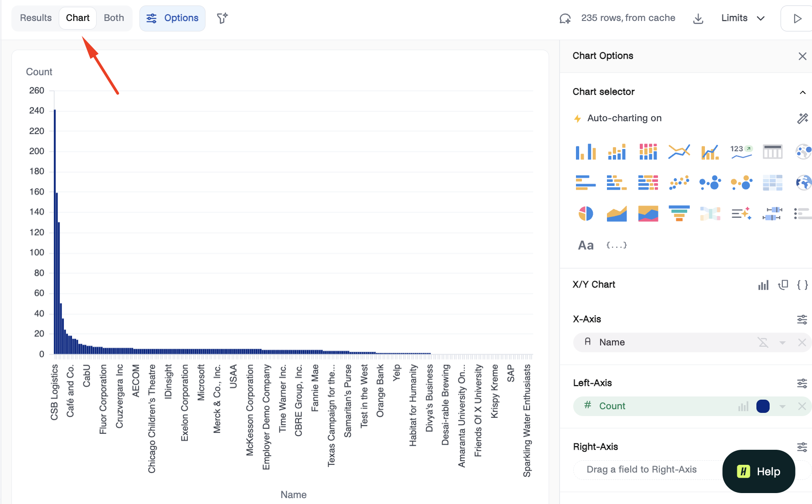
Task: Open X-Axis settings sliders
Action: click(x=802, y=319)
